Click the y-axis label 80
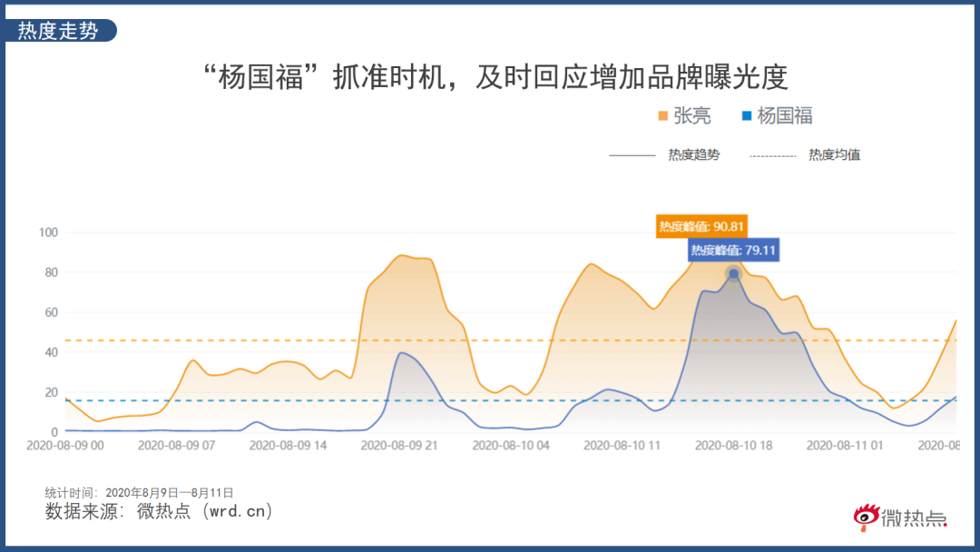 [x=51, y=272]
